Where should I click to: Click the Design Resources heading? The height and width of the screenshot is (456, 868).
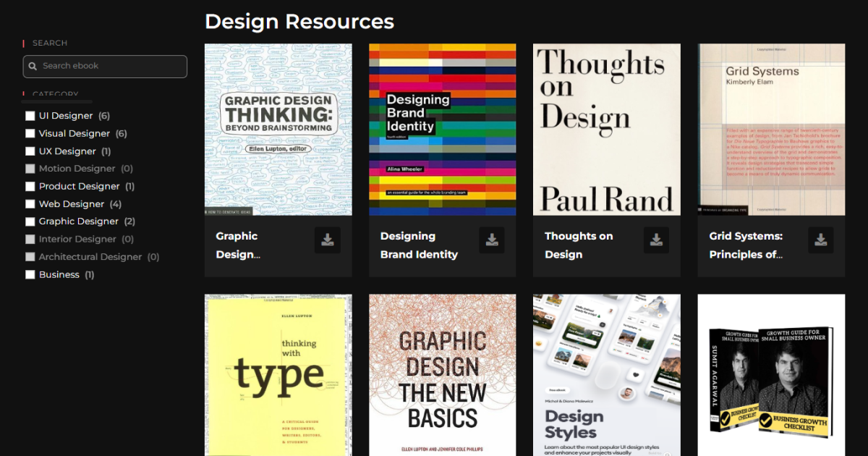[x=299, y=21]
